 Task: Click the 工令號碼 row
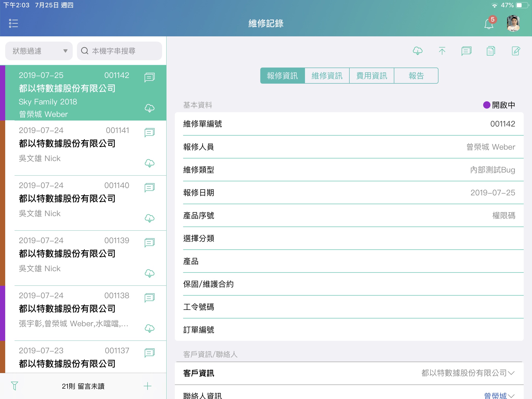pyautogui.click(x=349, y=307)
